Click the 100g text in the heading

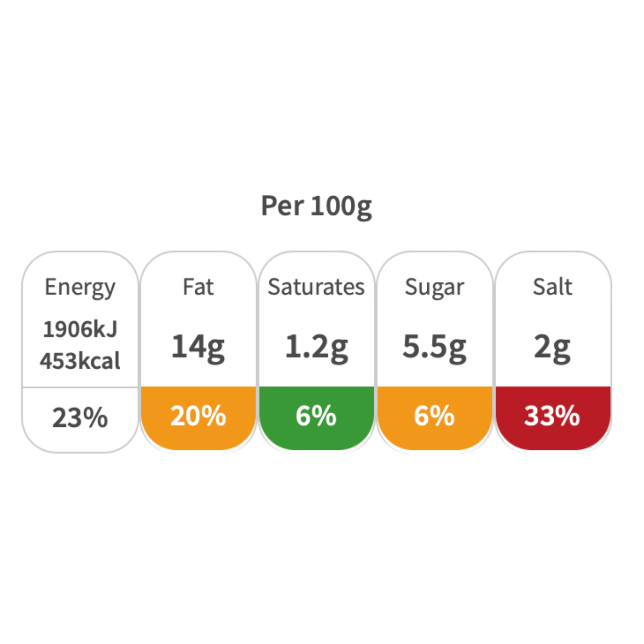point(341,206)
